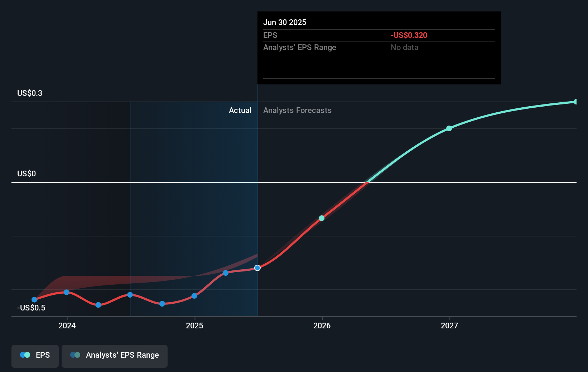
Task: Click the tooltip 'EPS' row label
Action: pos(270,35)
